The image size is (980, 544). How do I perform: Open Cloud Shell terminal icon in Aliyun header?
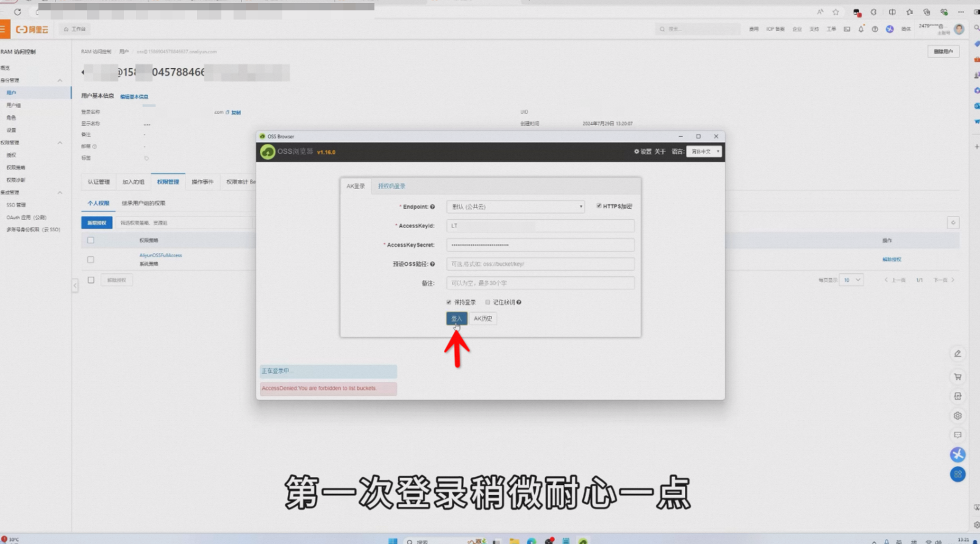point(847,29)
